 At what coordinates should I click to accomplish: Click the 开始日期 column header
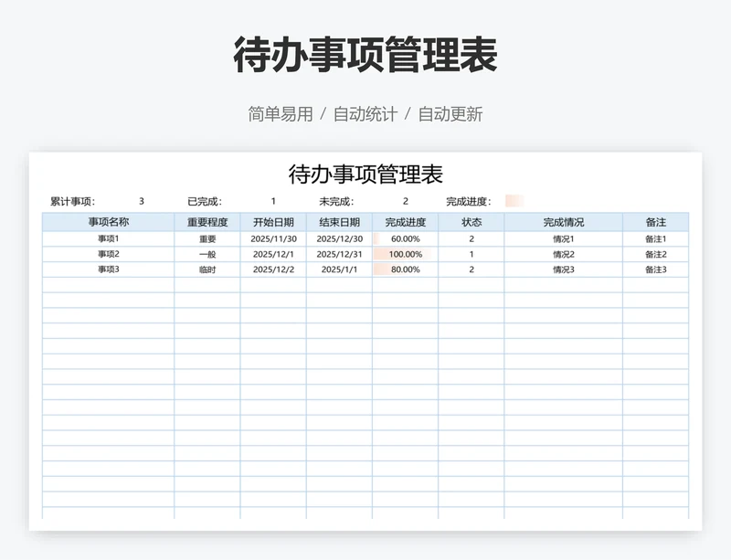tap(273, 222)
